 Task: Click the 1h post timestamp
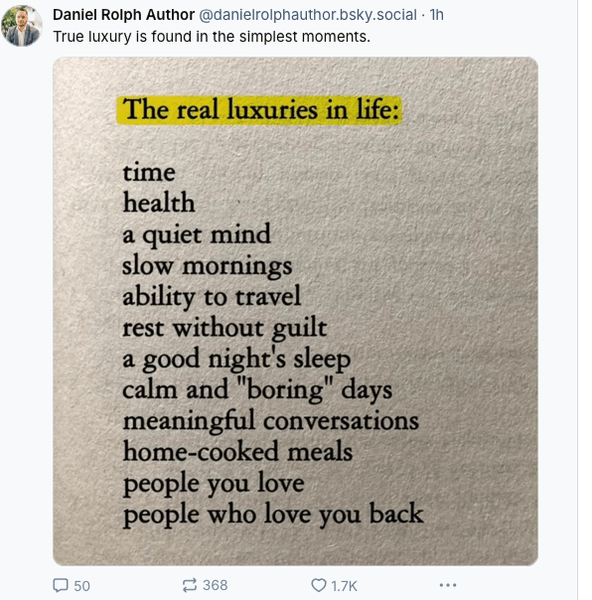tap(436, 15)
